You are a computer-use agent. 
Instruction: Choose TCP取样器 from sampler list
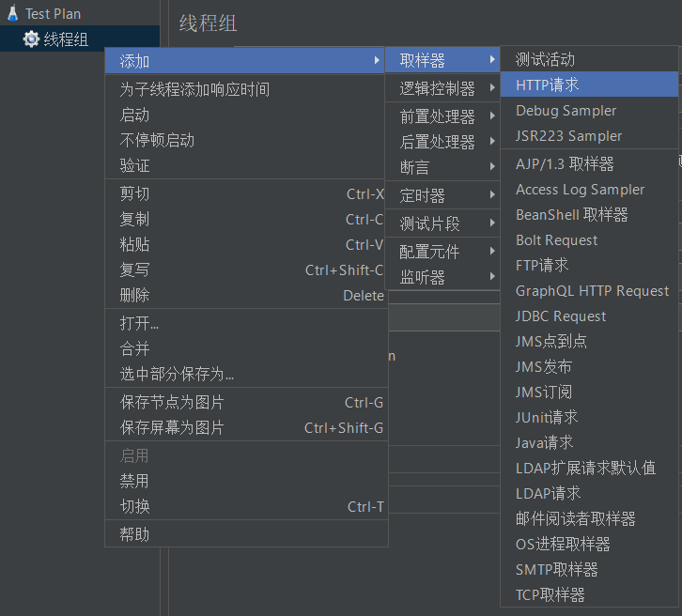550,594
